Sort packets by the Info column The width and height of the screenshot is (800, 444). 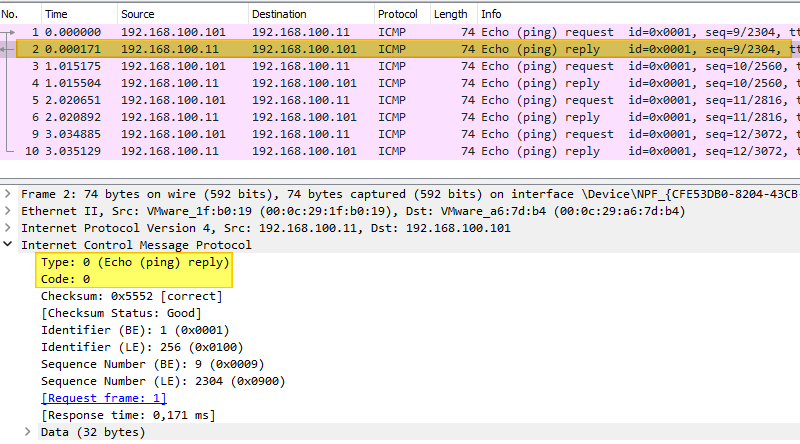639,14
